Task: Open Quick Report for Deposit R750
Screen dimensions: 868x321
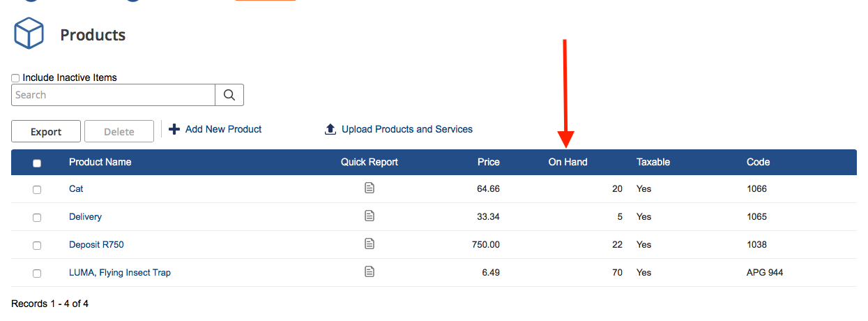Action: 370,244
